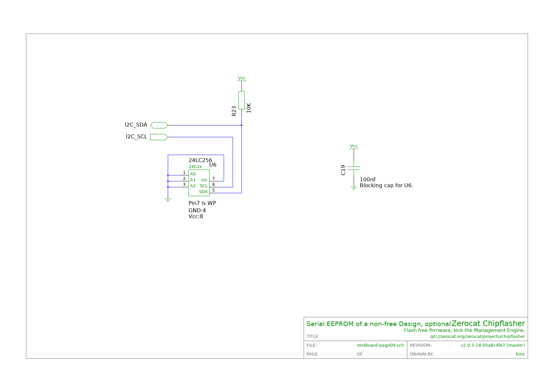
Task: Select the "Vcc:8" attribute text
Action: coord(196,216)
